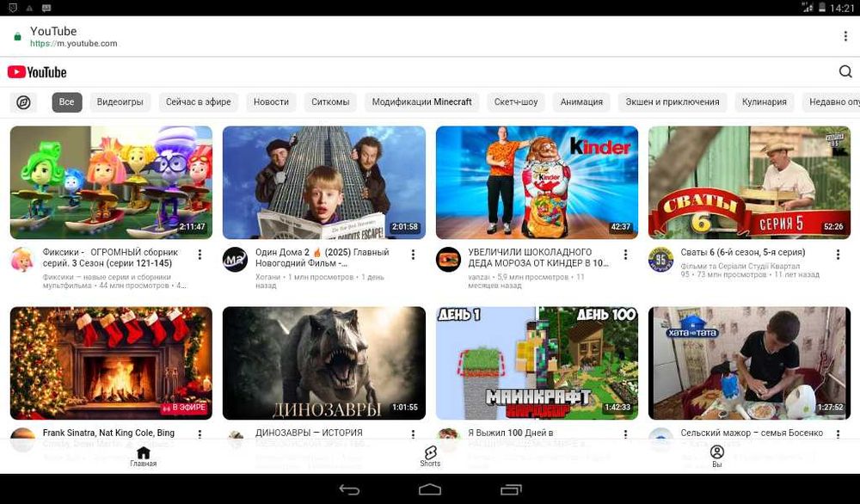Tap Android back navigation button
Image resolution: width=860 pixels, height=504 pixels.
(349, 489)
